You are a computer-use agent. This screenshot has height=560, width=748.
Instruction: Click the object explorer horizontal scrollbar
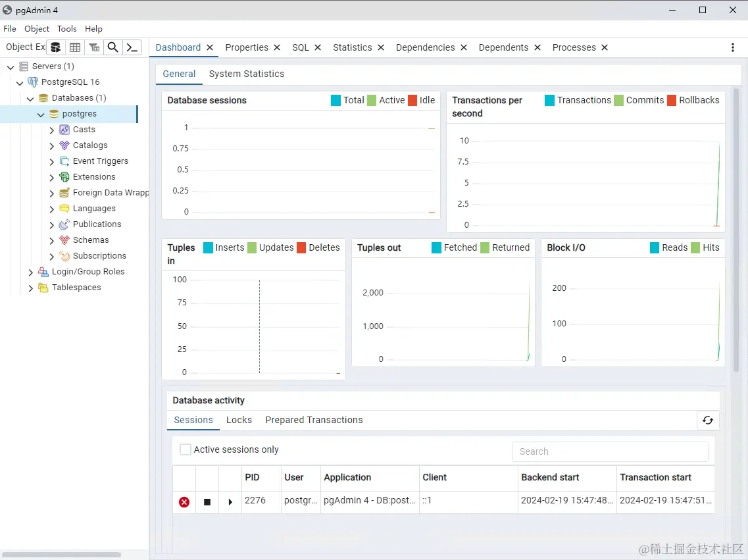(62, 554)
